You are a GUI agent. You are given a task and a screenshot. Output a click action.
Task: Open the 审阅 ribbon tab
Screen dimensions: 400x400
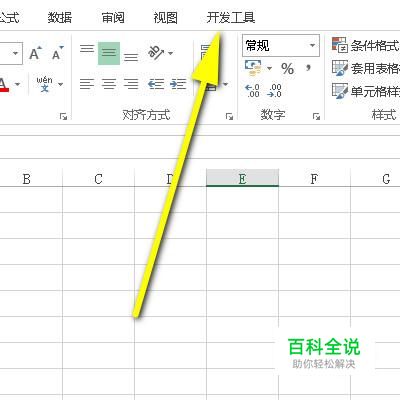(113, 17)
